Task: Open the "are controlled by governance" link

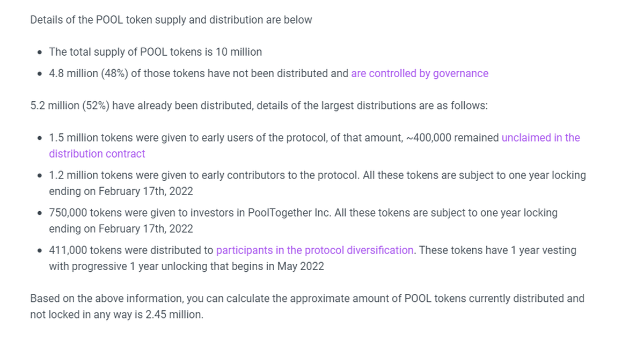Action: (x=419, y=73)
